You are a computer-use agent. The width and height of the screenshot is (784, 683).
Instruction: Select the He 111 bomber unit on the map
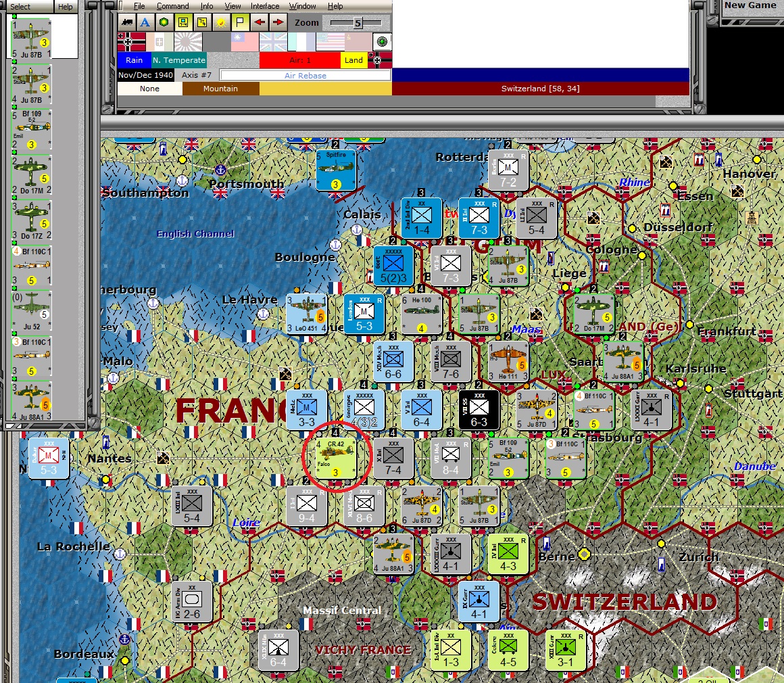tap(508, 361)
